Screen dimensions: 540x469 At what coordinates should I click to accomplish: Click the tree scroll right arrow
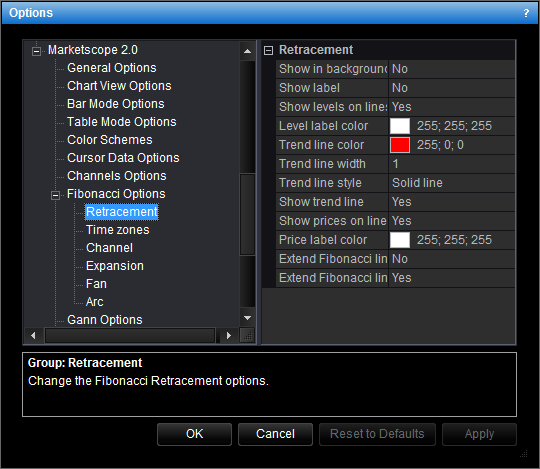pos(229,335)
